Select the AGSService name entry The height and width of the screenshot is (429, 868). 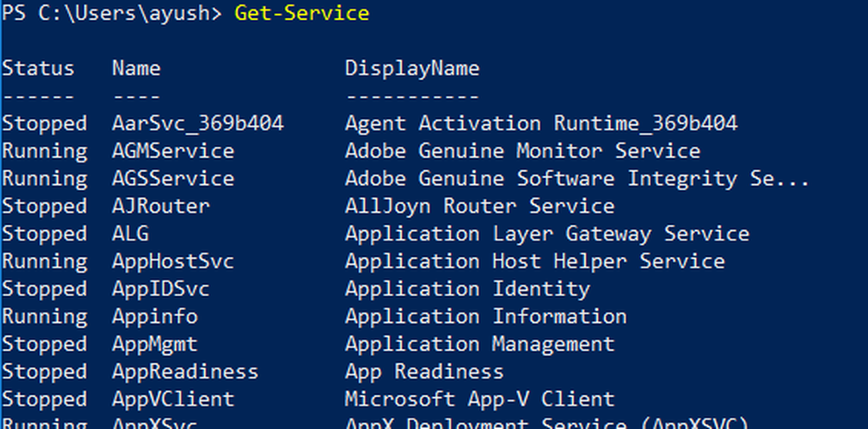[x=173, y=179]
